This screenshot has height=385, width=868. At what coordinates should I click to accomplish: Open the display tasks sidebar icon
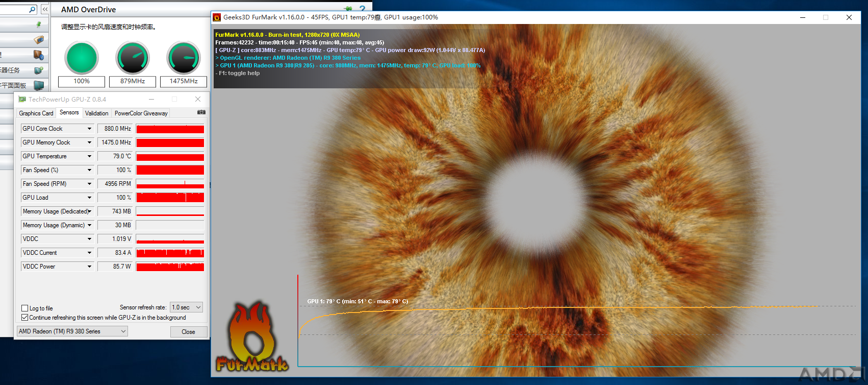click(x=39, y=70)
